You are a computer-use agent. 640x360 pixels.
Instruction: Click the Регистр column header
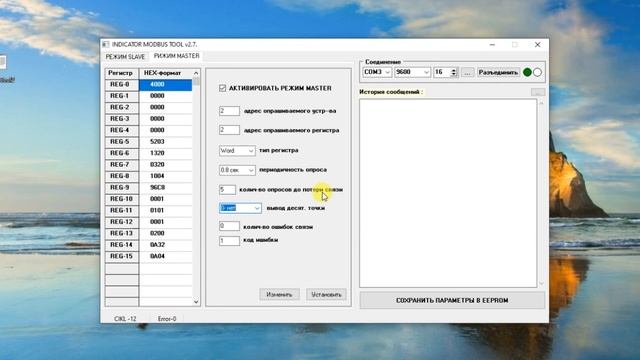(122, 73)
